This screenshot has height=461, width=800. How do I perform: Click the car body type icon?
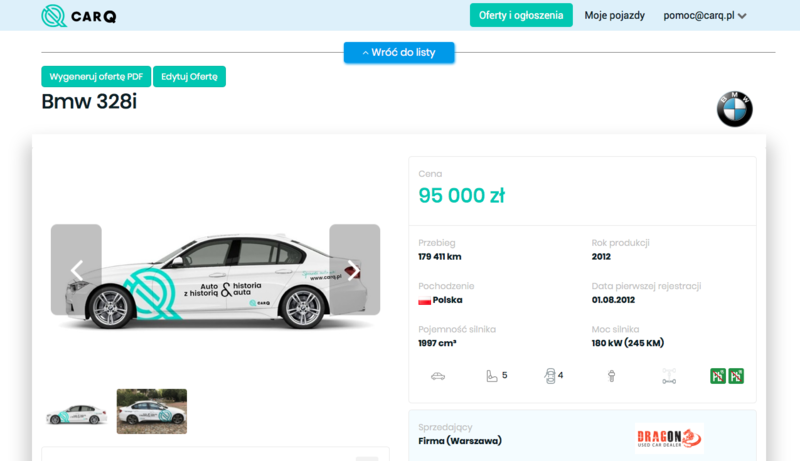coord(437,376)
